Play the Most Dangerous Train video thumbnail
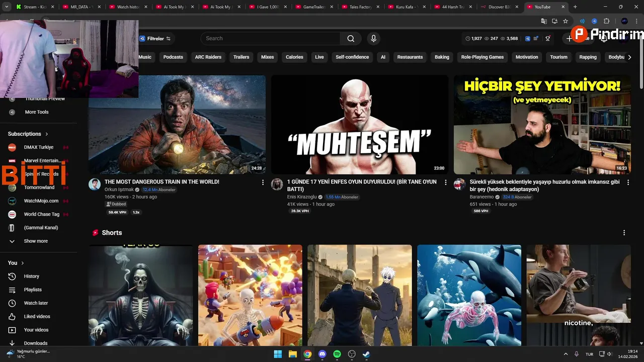Image resolution: width=644 pixels, height=362 pixels. (177, 125)
